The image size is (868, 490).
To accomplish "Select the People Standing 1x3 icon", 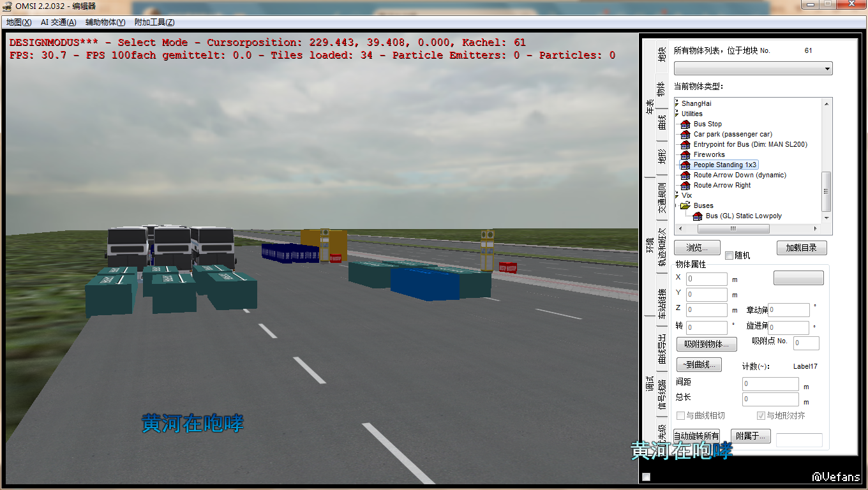I will coord(685,165).
